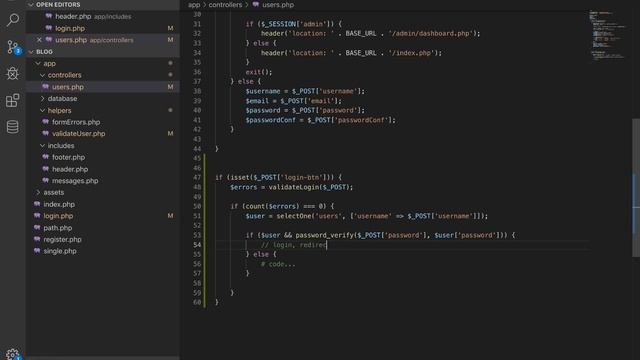Click the admin/dashboard.php header line

coord(371,34)
